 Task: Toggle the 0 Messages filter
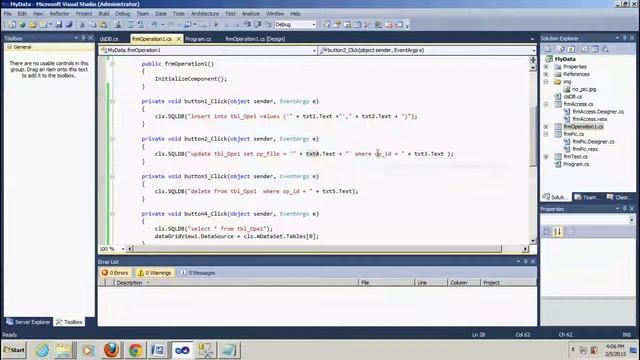[x=198, y=273]
